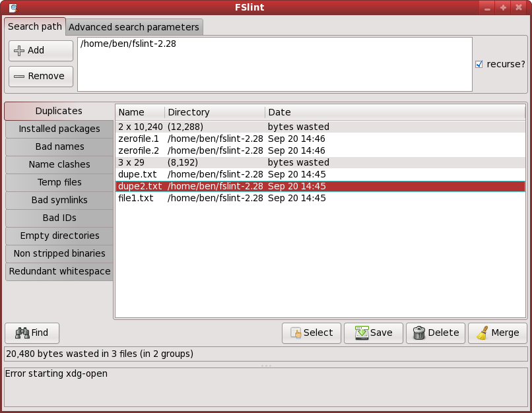Image resolution: width=532 pixels, height=413 pixels.
Task: Toggle the recurse? checkbox
Action: 479,64
